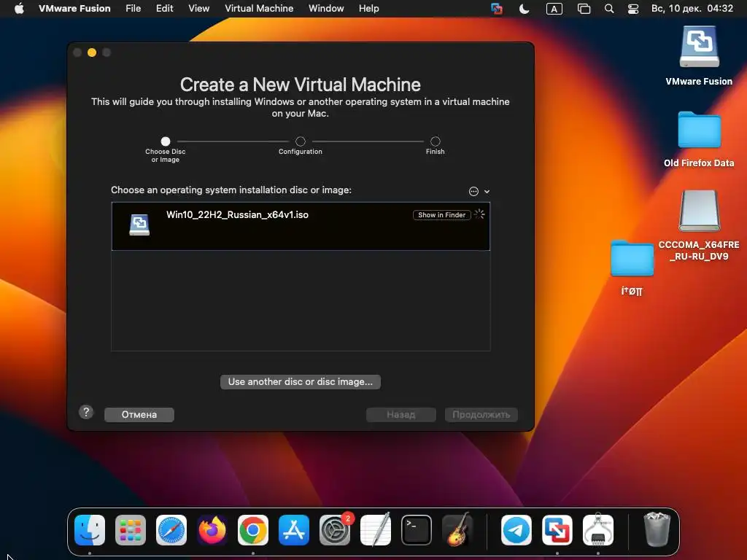Open the Edit menu
The height and width of the screenshot is (560, 747).
(x=164, y=8)
